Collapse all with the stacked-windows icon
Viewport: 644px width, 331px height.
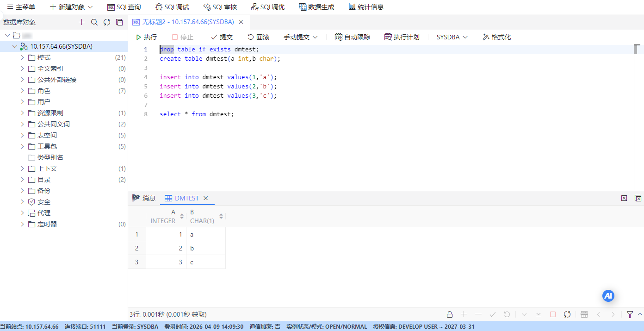point(119,22)
